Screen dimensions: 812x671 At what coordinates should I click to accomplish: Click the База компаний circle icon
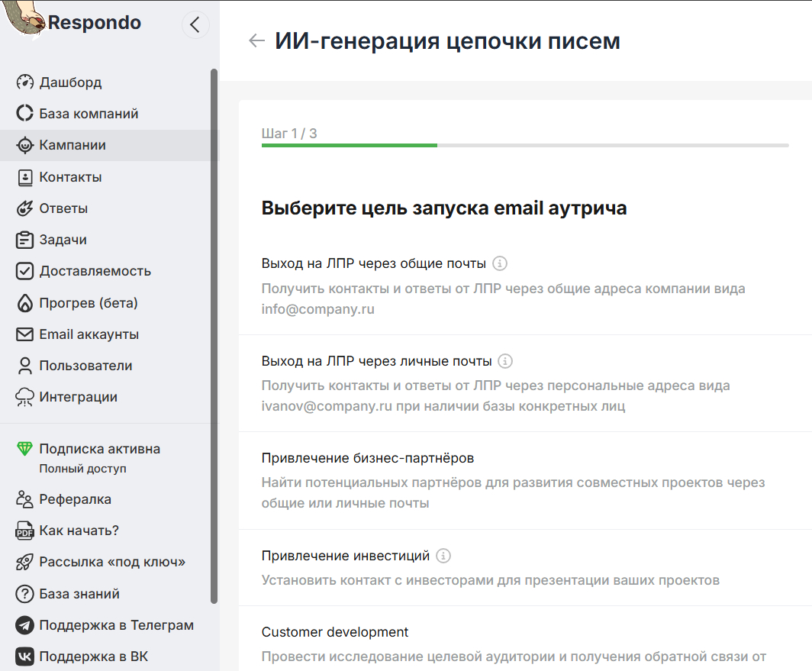24,113
